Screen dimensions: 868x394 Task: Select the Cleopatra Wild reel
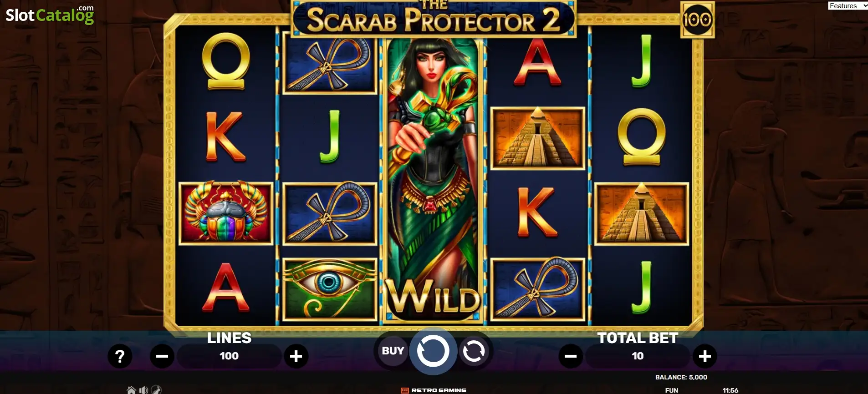coord(433,181)
